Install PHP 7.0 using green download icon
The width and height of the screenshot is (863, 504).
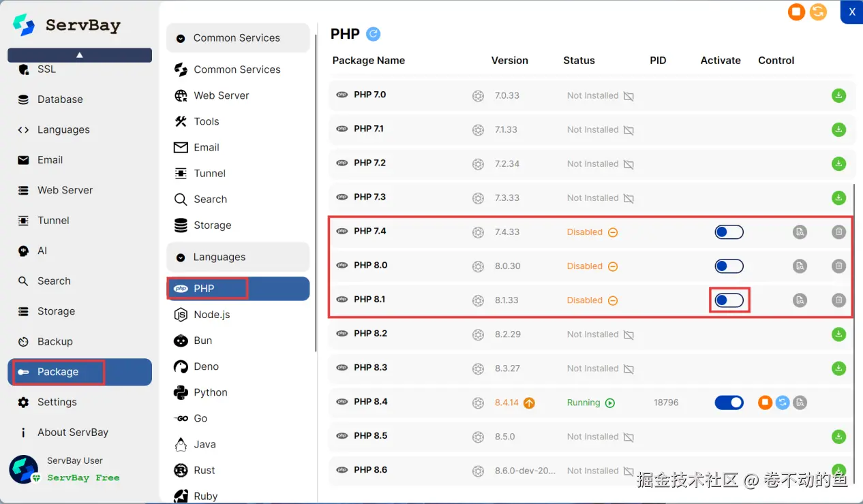coord(838,95)
